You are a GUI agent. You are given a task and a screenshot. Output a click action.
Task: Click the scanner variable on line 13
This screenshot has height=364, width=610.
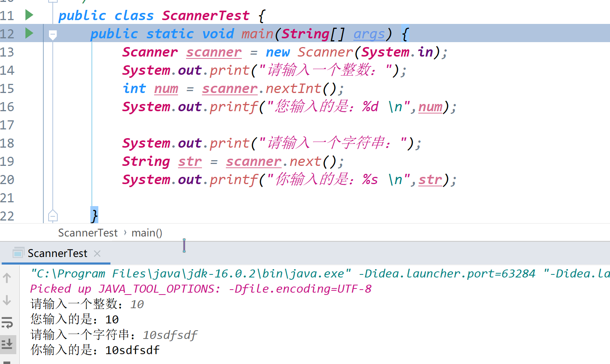pyautogui.click(x=214, y=52)
